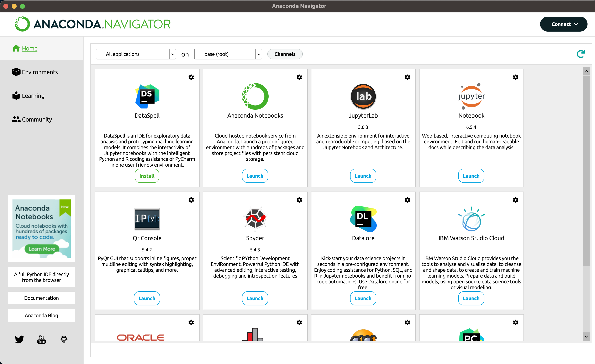This screenshot has width=595, height=364.
Task: Go to the Learning section
Action: point(33,96)
